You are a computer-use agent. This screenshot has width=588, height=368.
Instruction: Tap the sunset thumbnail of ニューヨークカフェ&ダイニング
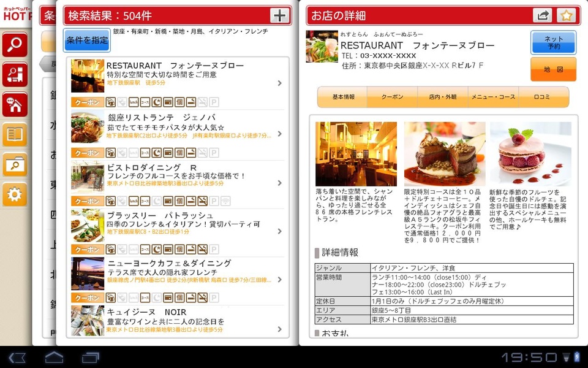88,274
